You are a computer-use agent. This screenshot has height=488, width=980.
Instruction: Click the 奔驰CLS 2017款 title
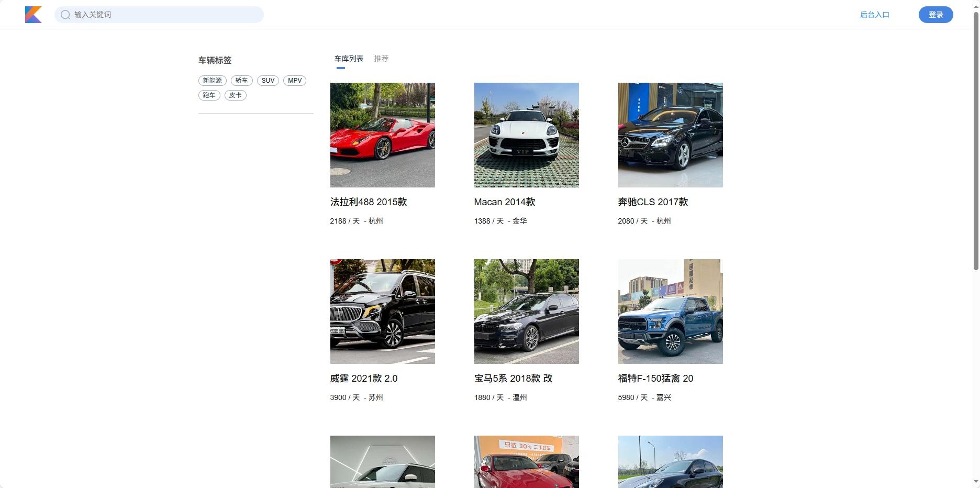tap(653, 202)
